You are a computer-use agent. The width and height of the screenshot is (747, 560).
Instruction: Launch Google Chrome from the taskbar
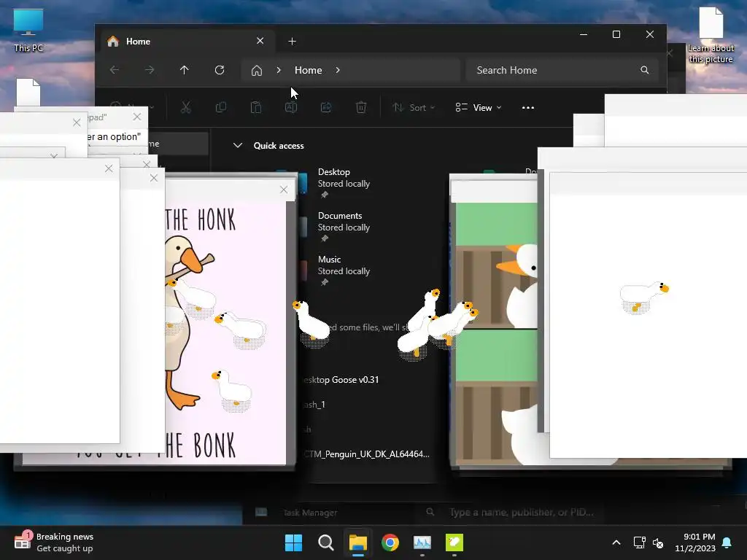point(390,542)
